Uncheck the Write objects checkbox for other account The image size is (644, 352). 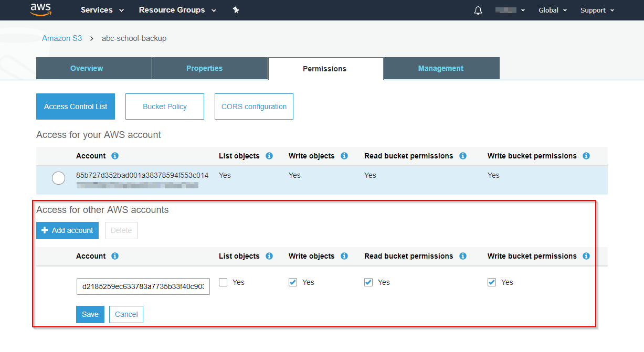point(293,282)
